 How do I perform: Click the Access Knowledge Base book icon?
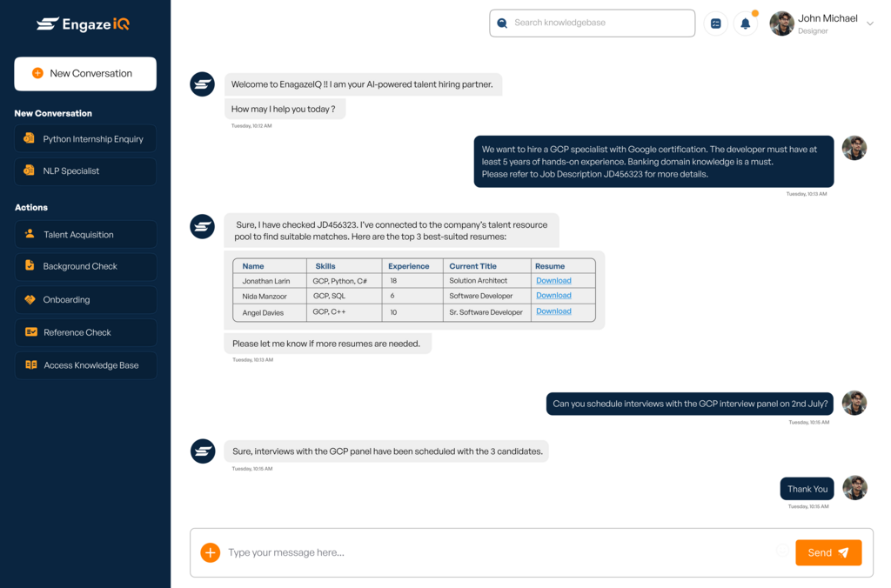[x=31, y=365]
